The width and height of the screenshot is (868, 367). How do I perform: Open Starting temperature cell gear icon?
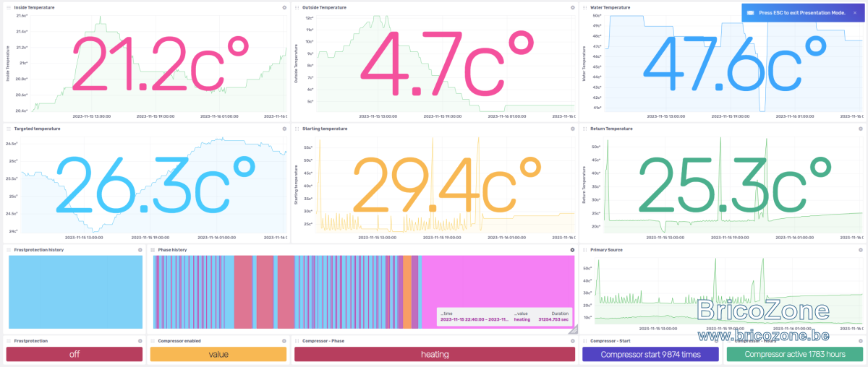click(572, 129)
